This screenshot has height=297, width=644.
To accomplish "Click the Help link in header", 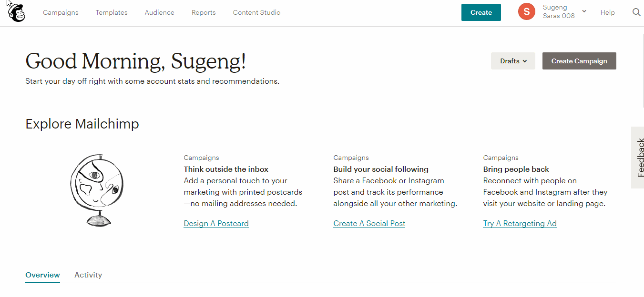I will pyautogui.click(x=607, y=12).
